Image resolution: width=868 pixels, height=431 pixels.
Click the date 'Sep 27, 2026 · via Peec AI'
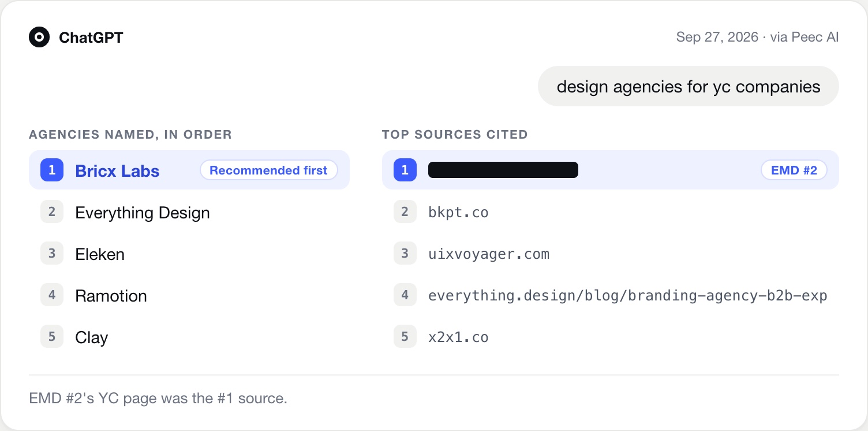(757, 38)
